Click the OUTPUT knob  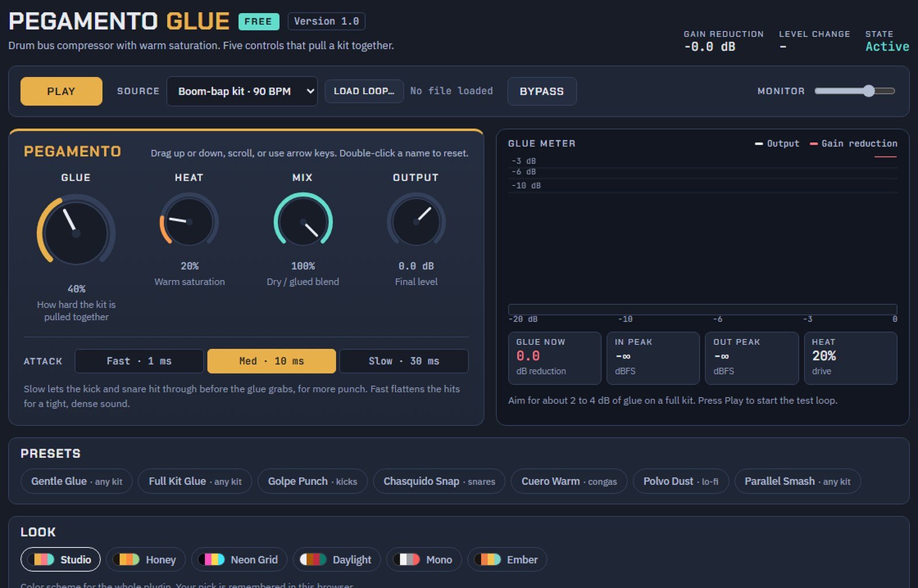416,221
